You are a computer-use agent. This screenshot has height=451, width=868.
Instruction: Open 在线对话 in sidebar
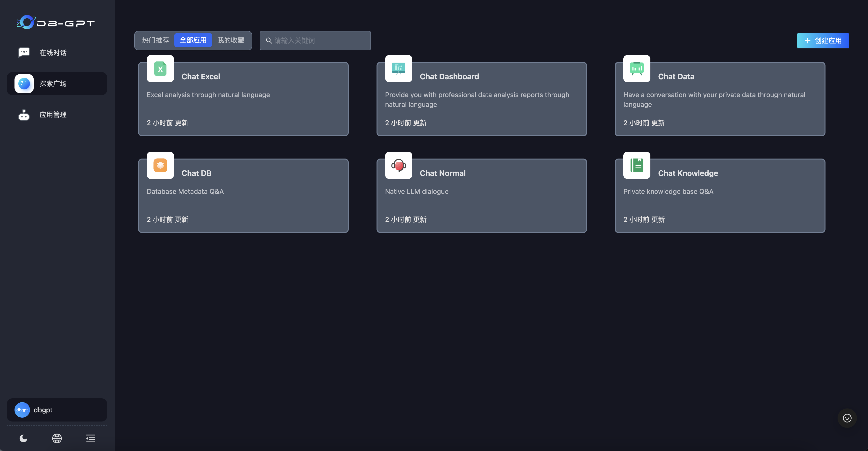53,53
